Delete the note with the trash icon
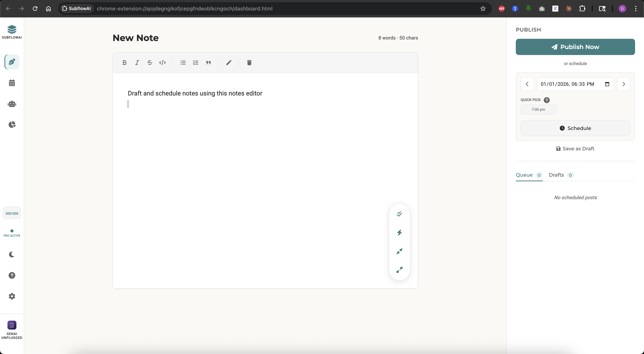644x354 pixels. [x=249, y=62]
